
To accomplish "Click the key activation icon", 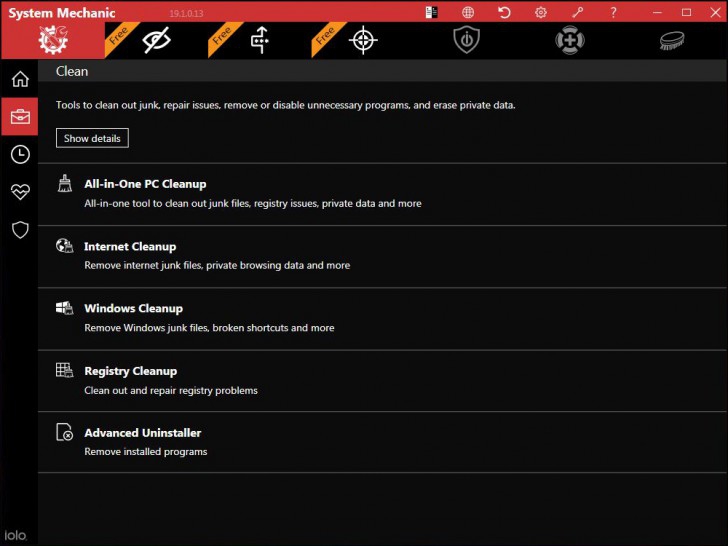I will tap(577, 13).
